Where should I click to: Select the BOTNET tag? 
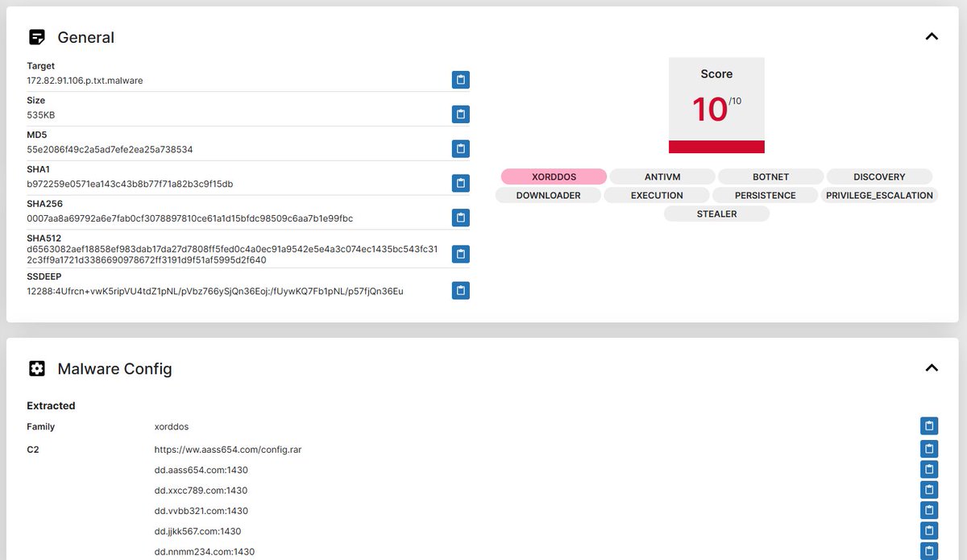pyautogui.click(x=771, y=176)
